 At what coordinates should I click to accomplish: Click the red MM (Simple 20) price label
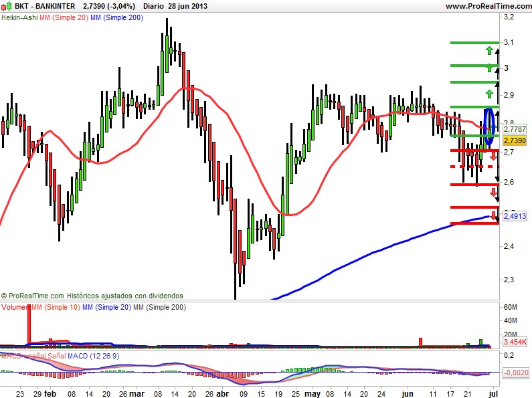point(64,17)
